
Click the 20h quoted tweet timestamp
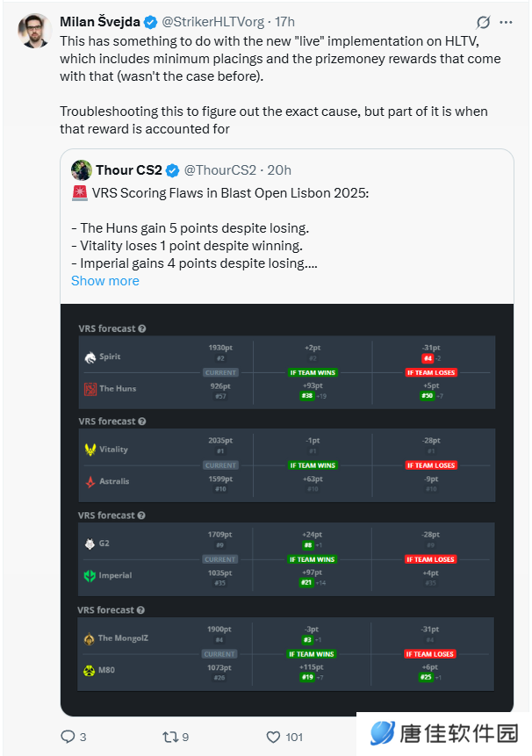[x=279, y=170]
